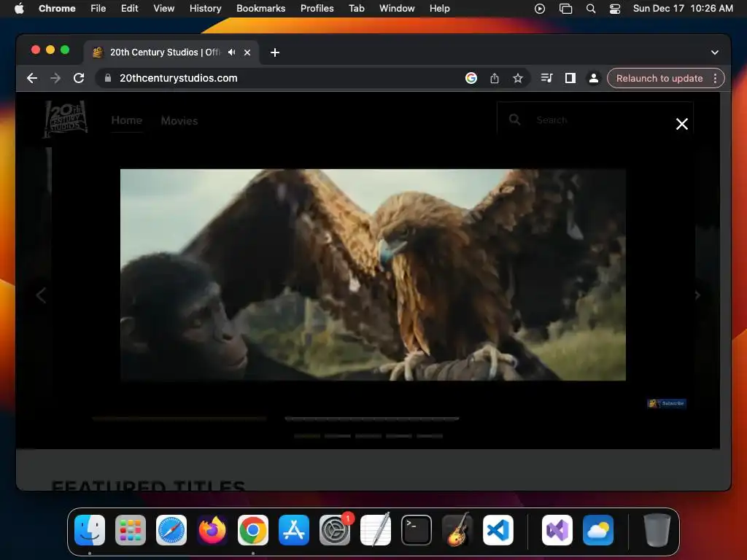747x560 pixels.
Task: Click the menu bar date and time
Action: [x=683, y=9]
